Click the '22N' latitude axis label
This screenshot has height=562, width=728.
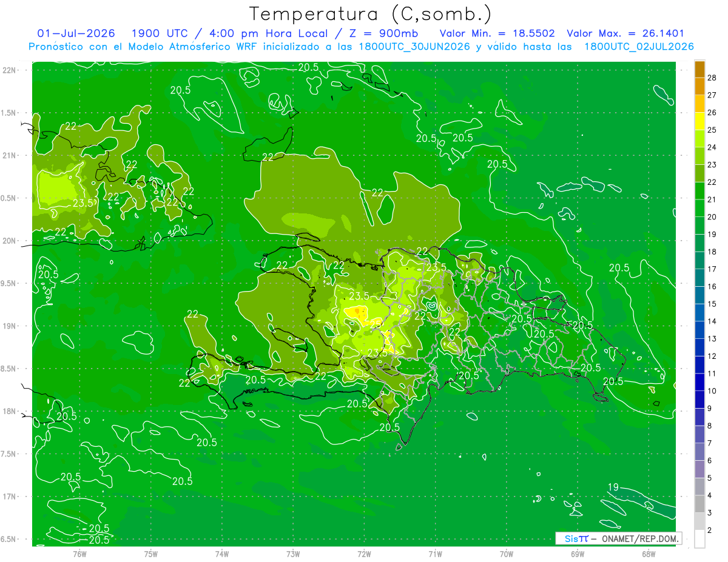(9, 70)
